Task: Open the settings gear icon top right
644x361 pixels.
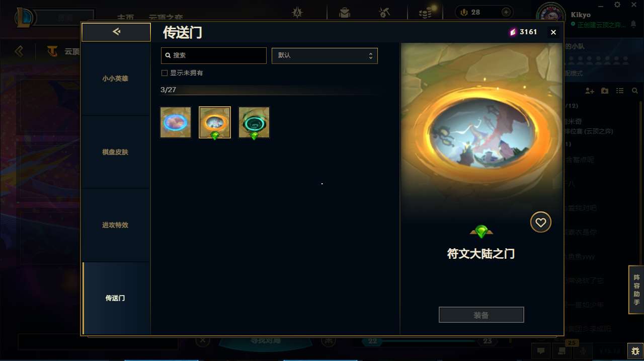Action: (x=617, y=5)
